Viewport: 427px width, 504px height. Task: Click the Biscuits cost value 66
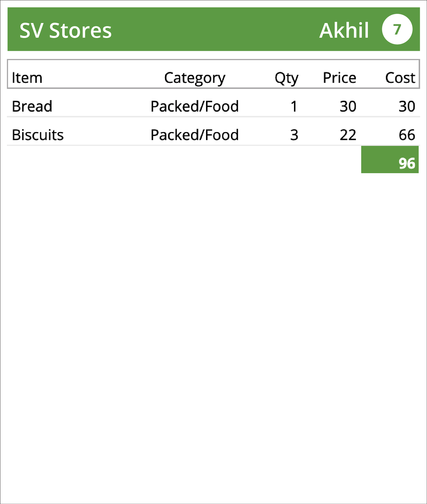pyautogui.click(x=407, y=135)
